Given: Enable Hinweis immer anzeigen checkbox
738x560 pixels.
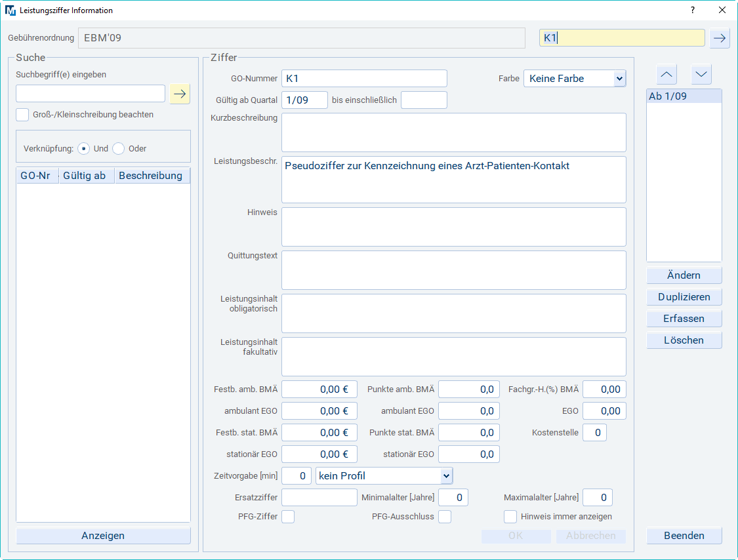Looking at the screenshot, I should coord(510,517).
